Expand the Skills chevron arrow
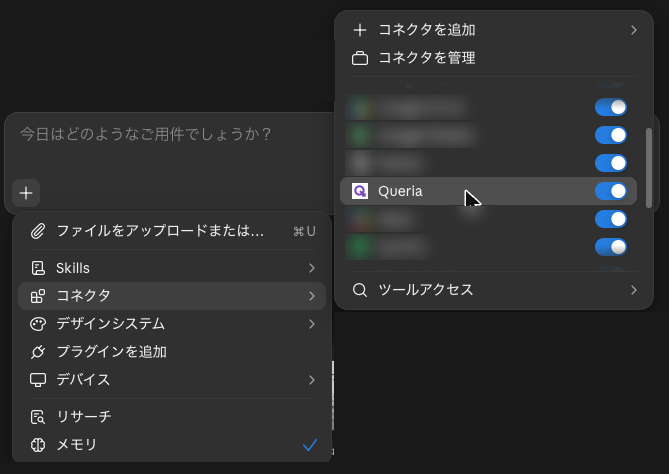The image size is (669, 474). pos(312,268)
